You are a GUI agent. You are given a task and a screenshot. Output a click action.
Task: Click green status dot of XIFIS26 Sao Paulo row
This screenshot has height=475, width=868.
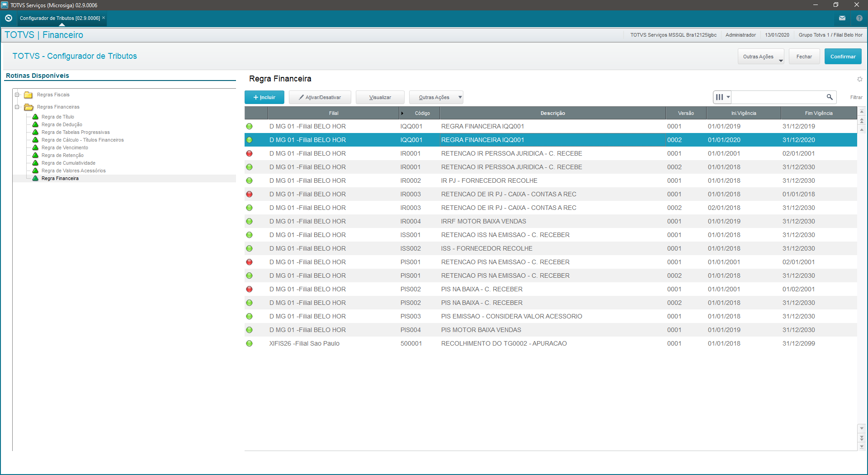(249, 343)
